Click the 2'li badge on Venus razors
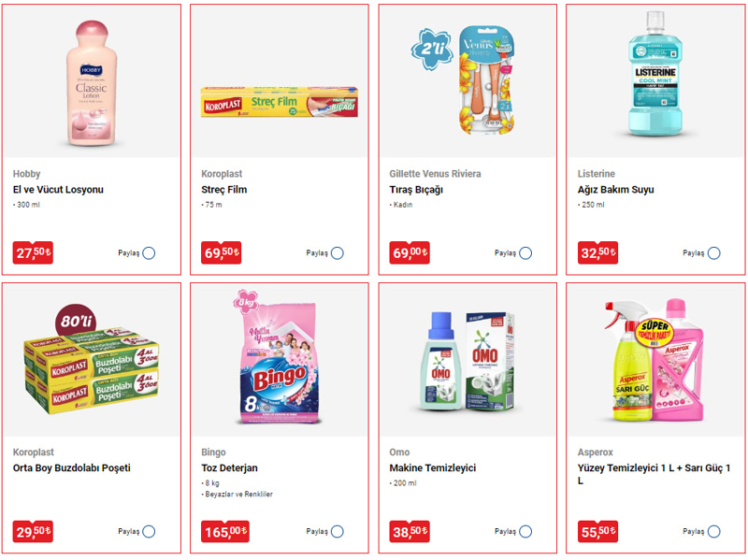The width and height of the screenshot is (748, 560). coord(432,50)
